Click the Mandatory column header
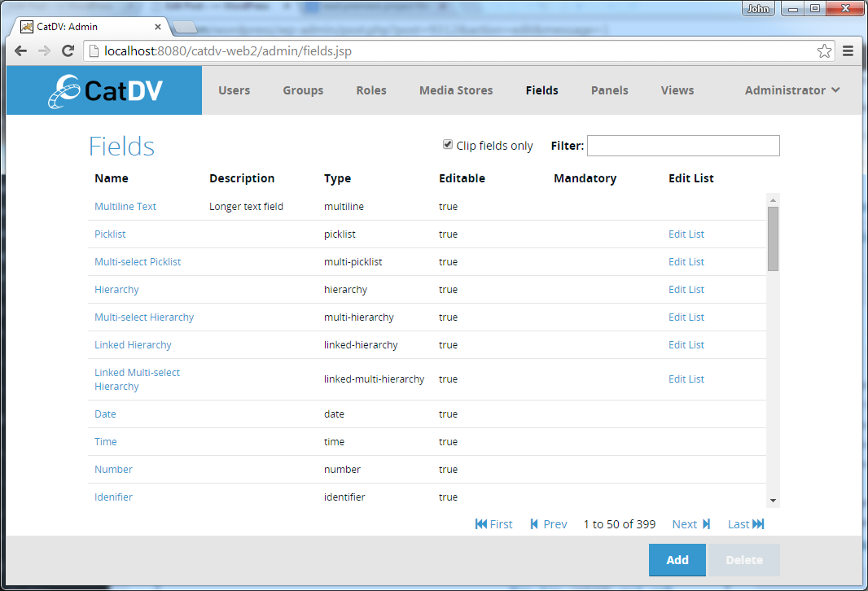 point(585,178)
